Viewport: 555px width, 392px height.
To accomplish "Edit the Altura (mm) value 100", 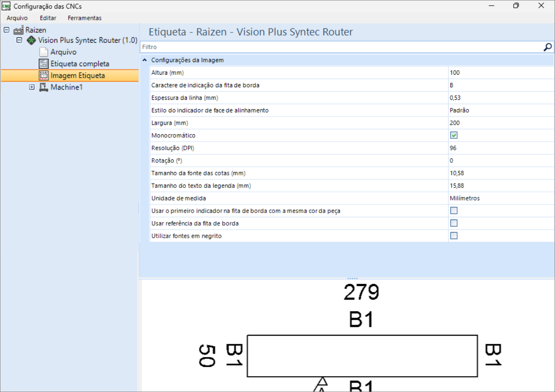I will point(501,73).
